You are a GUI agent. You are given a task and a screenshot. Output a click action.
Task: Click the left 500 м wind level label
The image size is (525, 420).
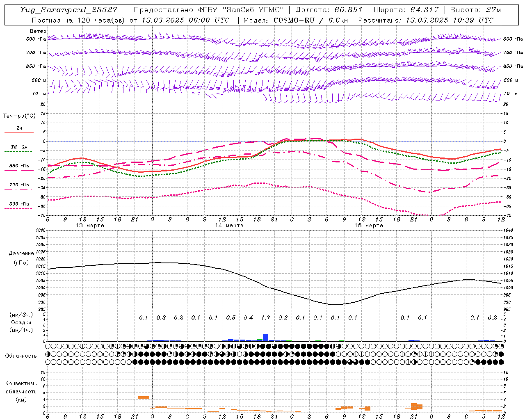point(39,80)
